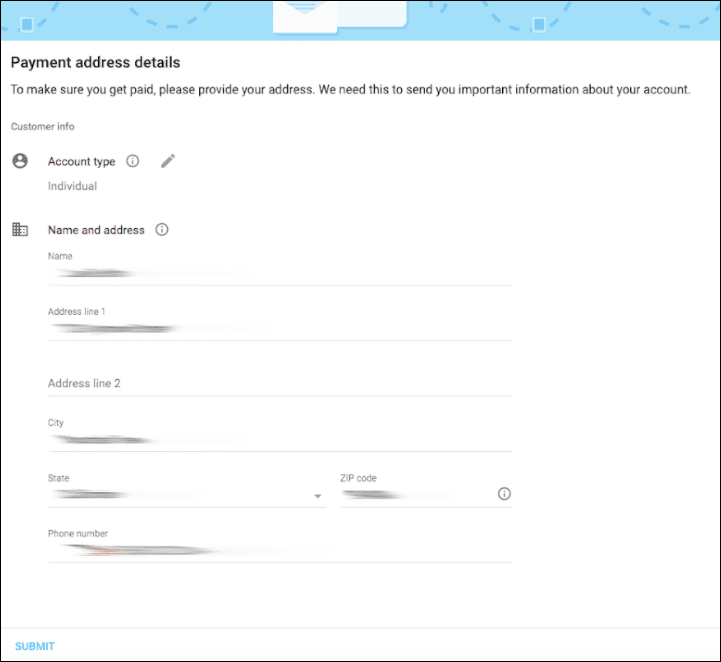Click into the Address line 1 field
The height and width of the screenshot is (662, 721).
coord(279,328)
